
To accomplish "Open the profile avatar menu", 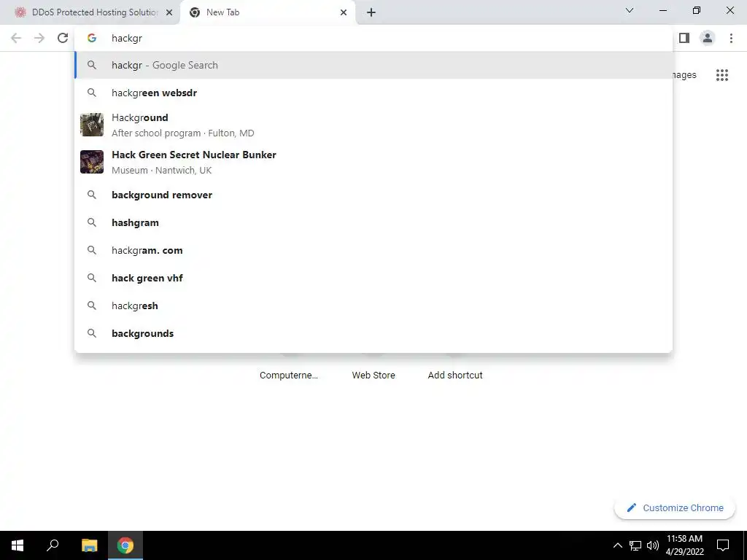I will (x=708, y=38).
